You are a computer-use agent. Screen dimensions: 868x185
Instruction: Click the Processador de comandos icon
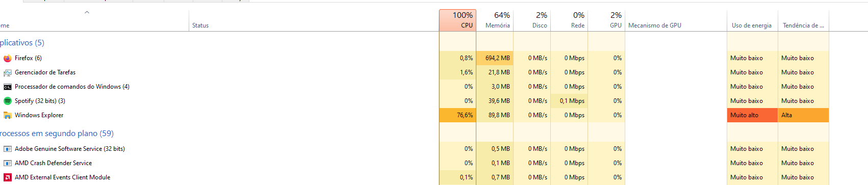(x=8, y=87)
